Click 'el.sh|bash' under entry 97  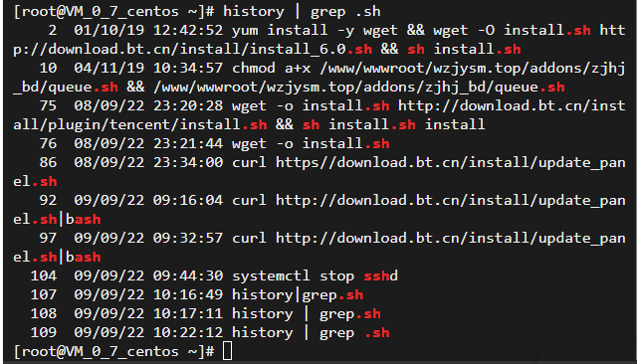point(57,257)
